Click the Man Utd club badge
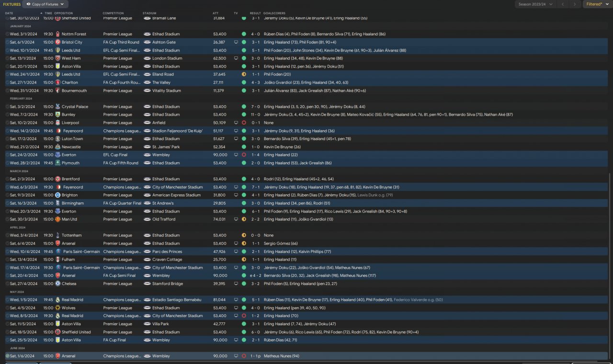Screen dimensions: 613x364 click(58, 219)
